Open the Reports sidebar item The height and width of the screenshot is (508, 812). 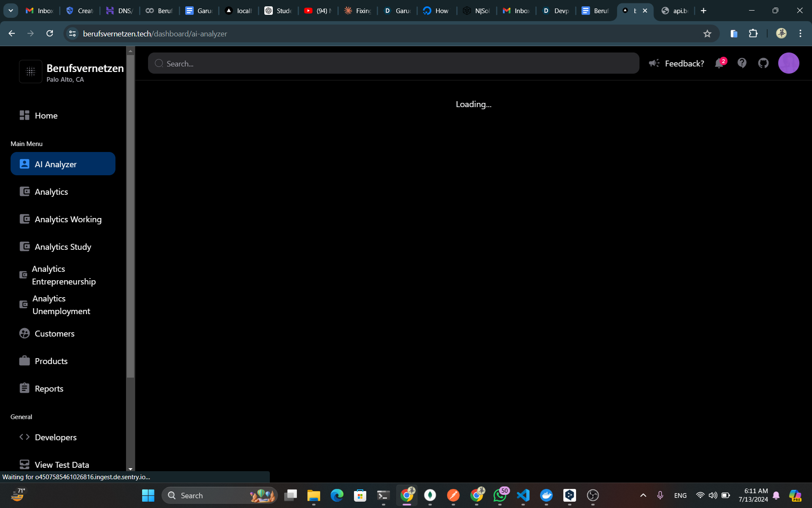click(49, 389)
